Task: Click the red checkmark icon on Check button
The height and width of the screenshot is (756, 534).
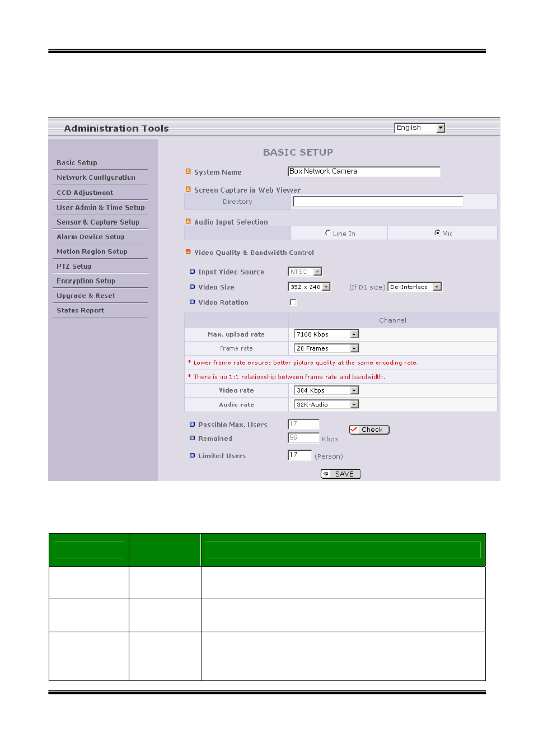Action: click(x=354, y=430)
